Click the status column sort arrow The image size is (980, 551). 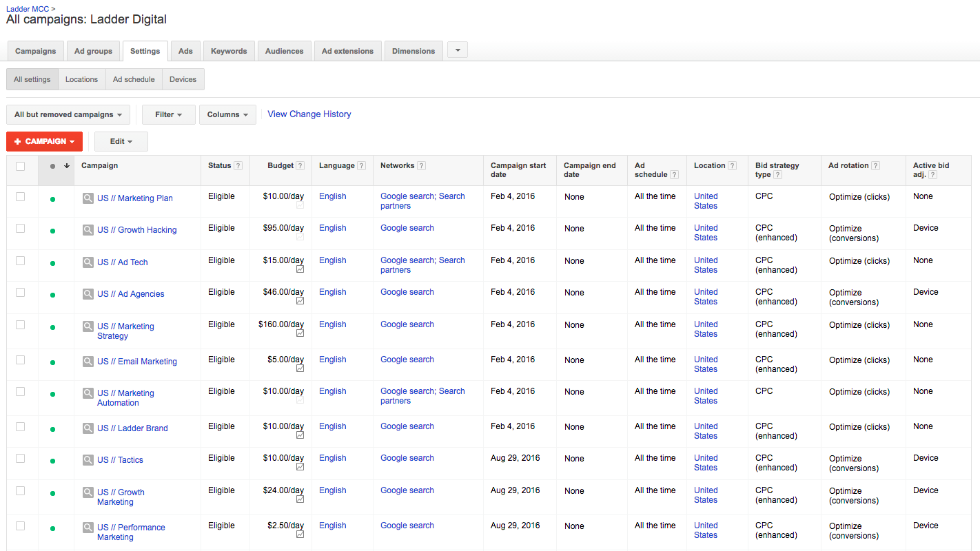click(66, 165)
